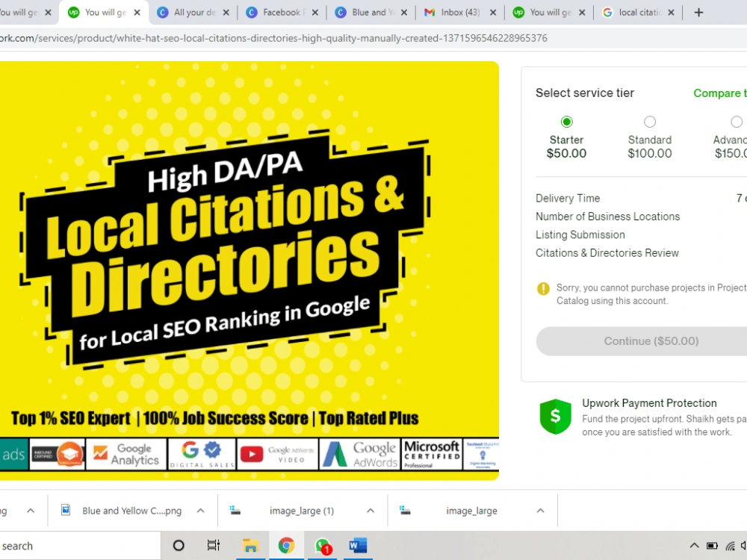Click Listing Submission row label
Screen dimensions: 747x560
coord(580,234)
